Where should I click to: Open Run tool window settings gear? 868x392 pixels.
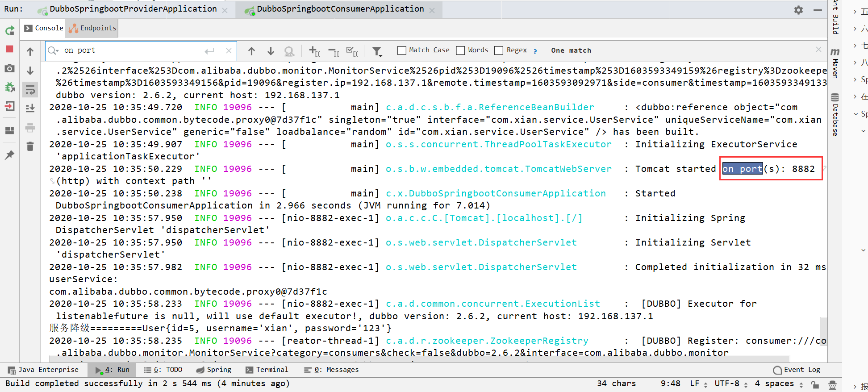click(798, 10)
